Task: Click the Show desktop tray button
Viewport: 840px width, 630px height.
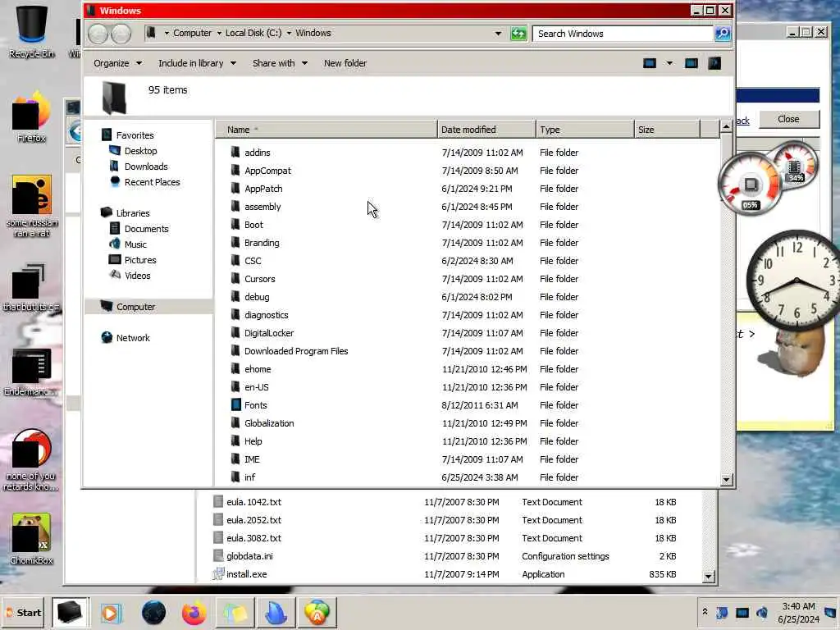Action: pos(832,612)
